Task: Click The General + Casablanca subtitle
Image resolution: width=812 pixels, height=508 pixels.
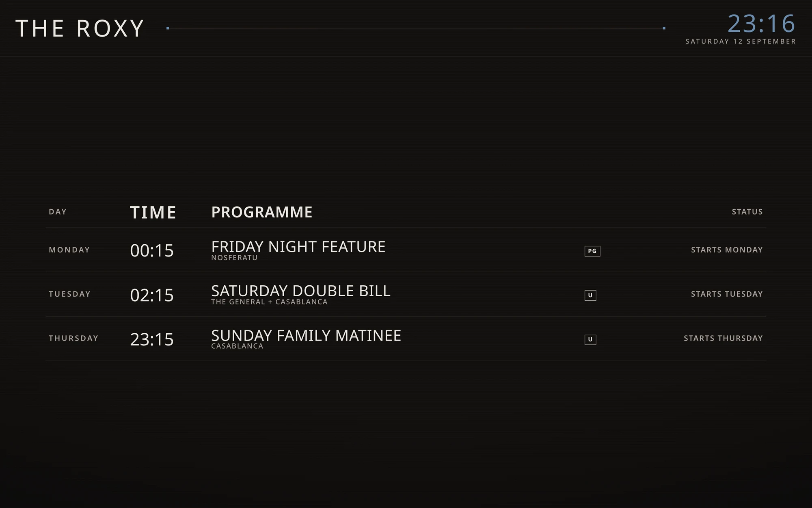Action: point(269,302)
